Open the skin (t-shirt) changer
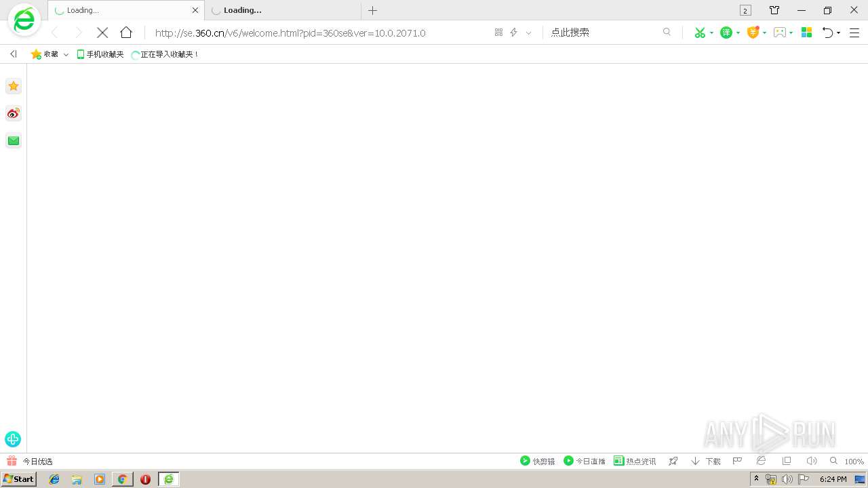The image size is (868, 488). 774,10
